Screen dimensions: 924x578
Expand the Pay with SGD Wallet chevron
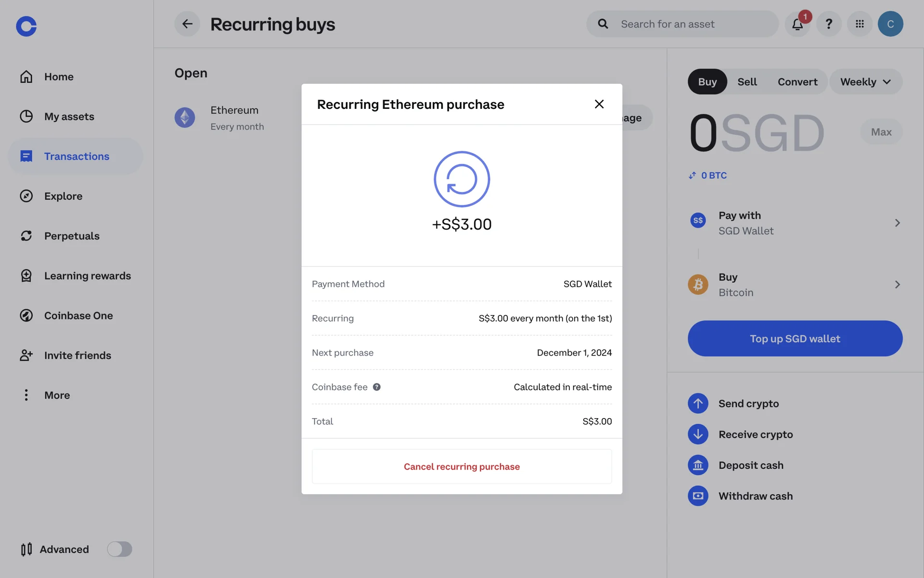pyautogui.click(x=897, y=223)
